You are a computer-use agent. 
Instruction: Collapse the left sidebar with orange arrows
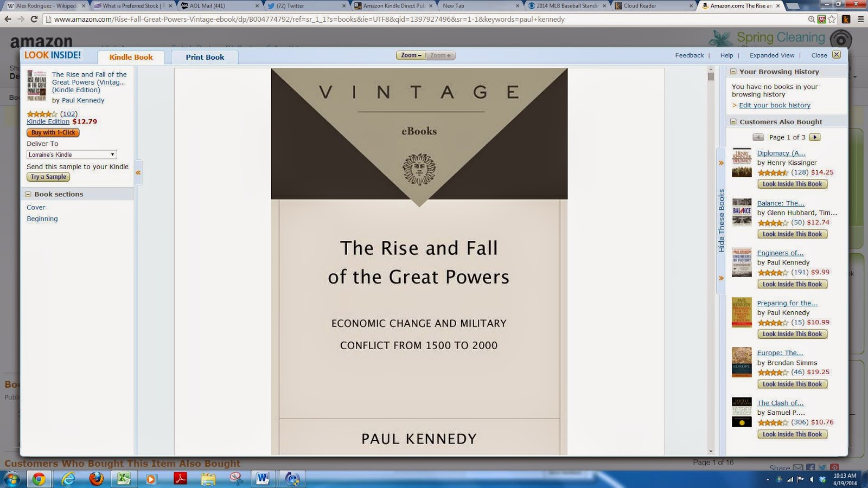[x=138, y=172]
